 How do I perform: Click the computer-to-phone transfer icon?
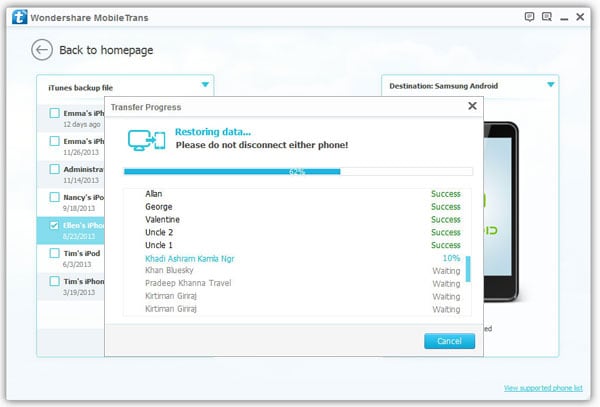(147, 140)
